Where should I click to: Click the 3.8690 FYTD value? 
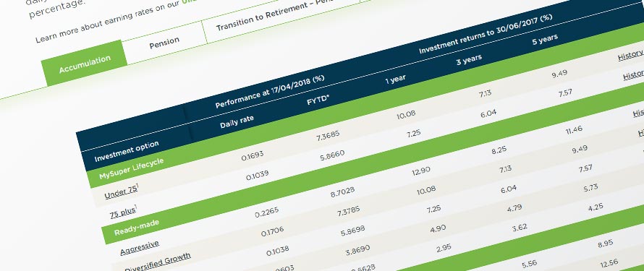coord(357,251)
